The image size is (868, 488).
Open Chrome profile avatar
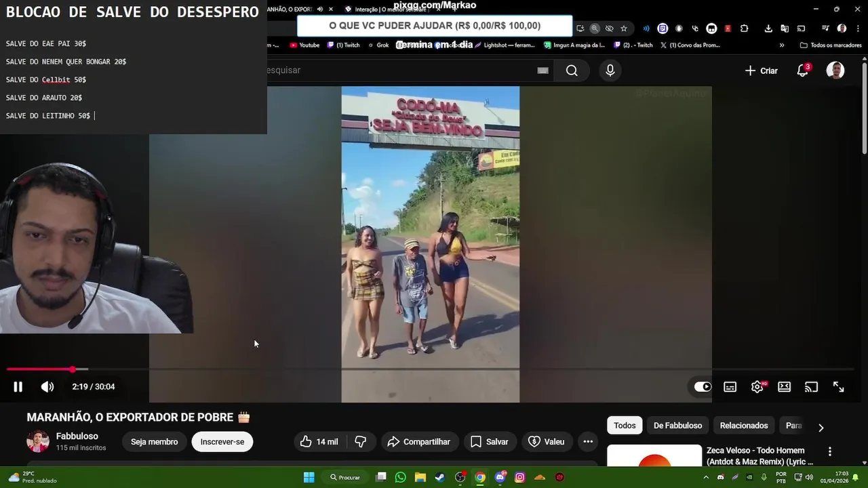point(842,28)
